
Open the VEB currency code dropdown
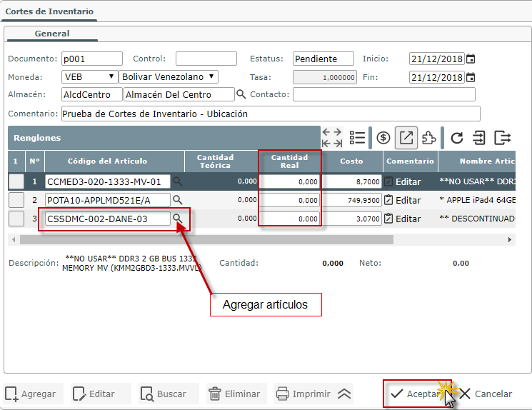click(x=89, y=76)
